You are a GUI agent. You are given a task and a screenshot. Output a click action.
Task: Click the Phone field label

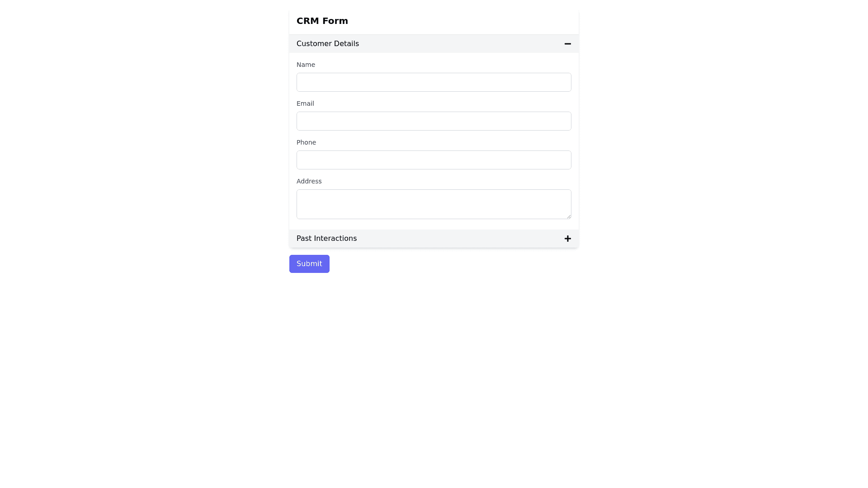coord(306,142)
